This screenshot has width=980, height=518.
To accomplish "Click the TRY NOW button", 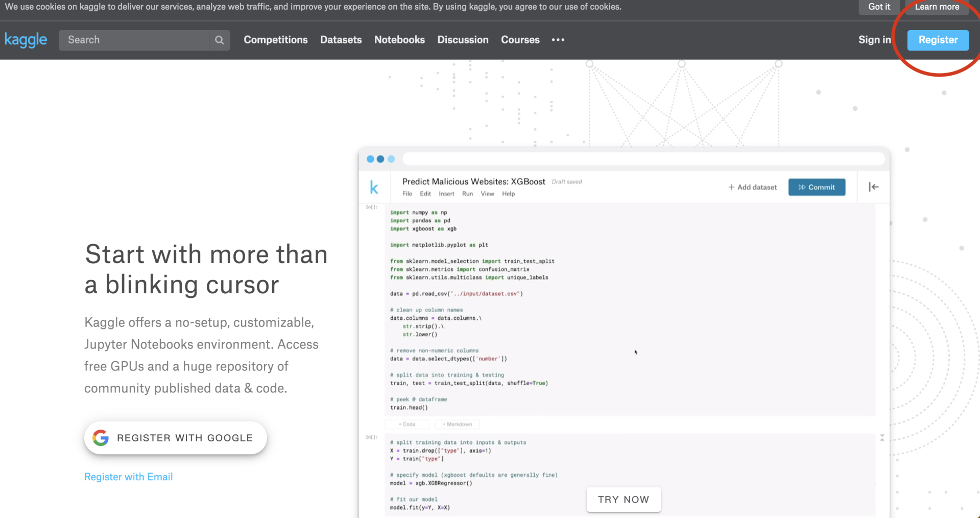I will point(624,500).
